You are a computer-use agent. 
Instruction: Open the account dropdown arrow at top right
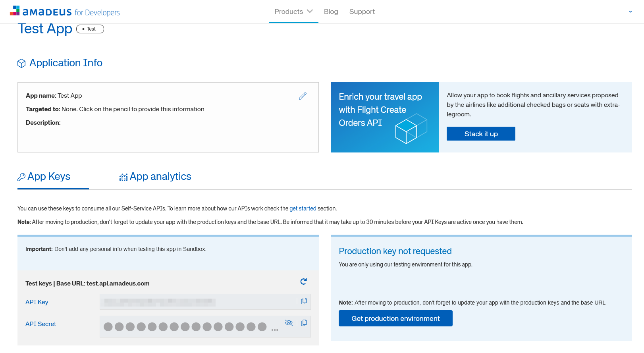(x=630, y=12)
